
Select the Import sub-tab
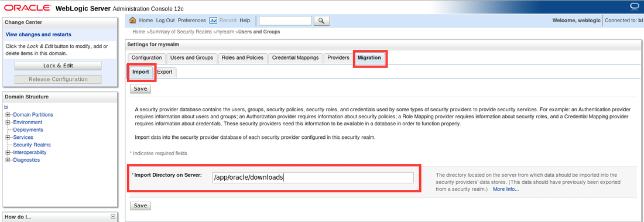[x=141, y=72]
